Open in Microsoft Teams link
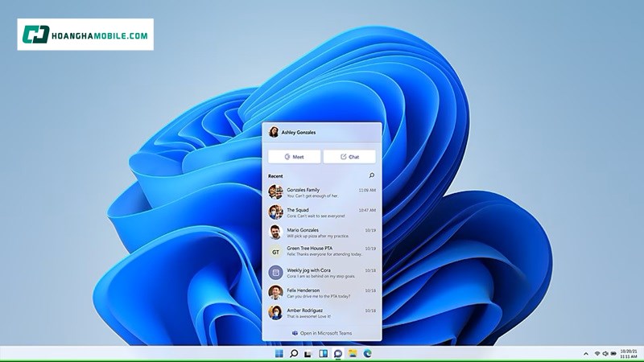 (322, 332)
